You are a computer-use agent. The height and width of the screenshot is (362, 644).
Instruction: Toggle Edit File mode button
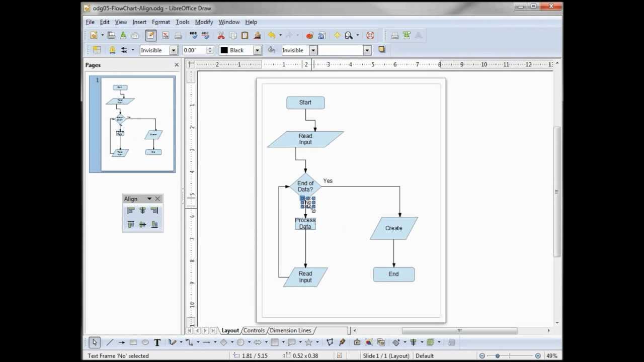pyautogui.click(x=150, y=35)
